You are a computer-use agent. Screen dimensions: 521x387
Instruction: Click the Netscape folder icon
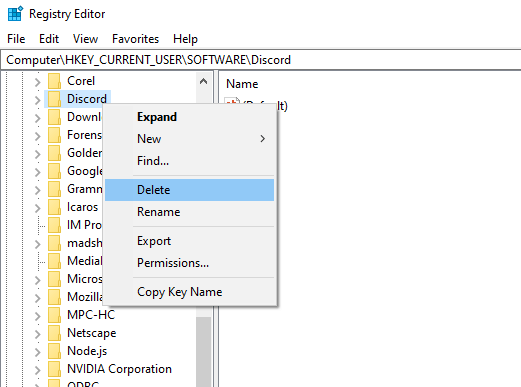point(54,333)
